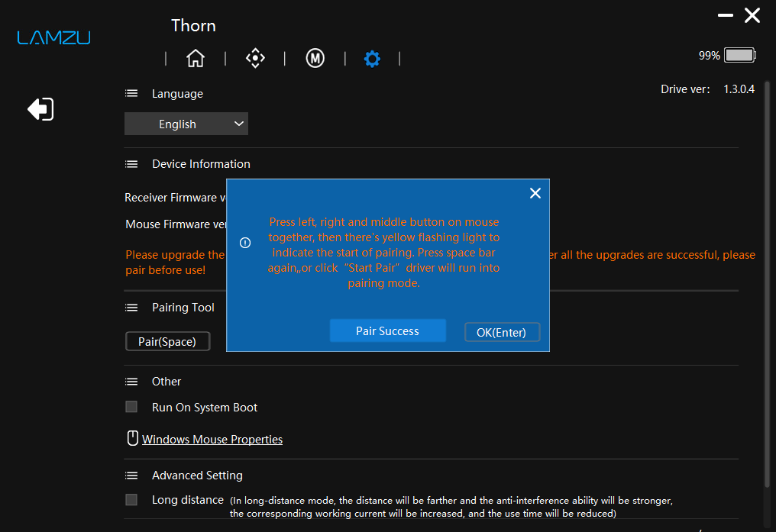Click the 99% battery percentage text

pos(710,56)
